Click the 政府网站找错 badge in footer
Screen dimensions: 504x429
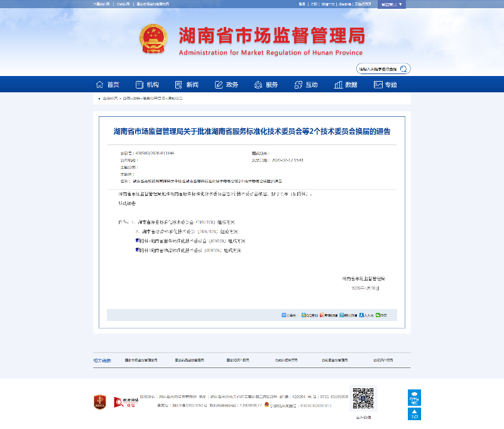tap(123, 402)
